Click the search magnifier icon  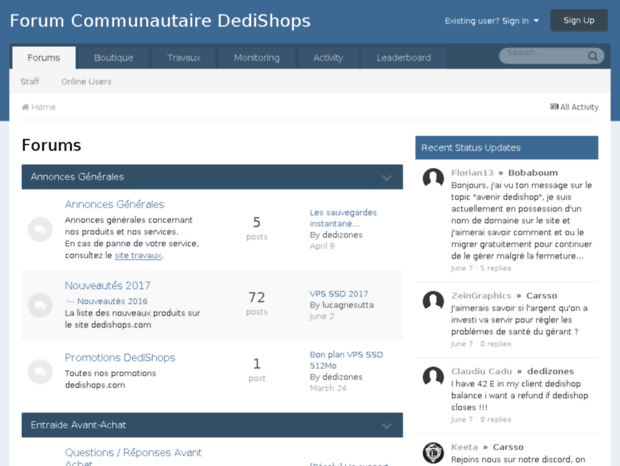(x=592, y=56)
